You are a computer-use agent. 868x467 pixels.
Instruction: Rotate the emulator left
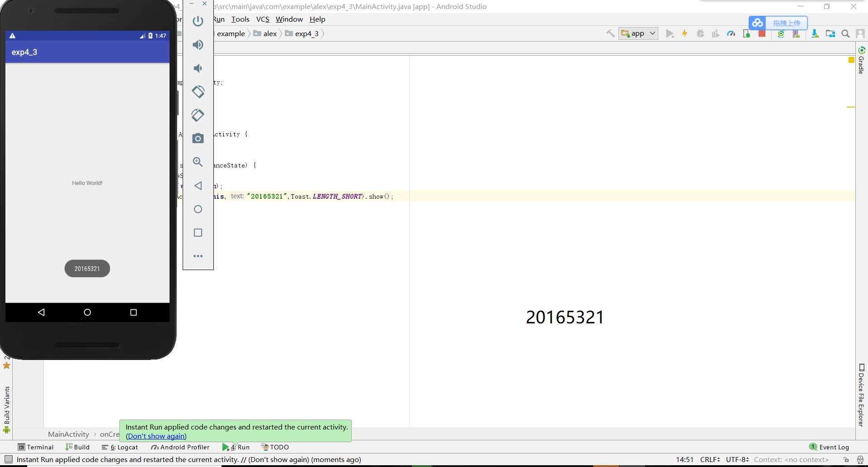click(x=198, y=92)
